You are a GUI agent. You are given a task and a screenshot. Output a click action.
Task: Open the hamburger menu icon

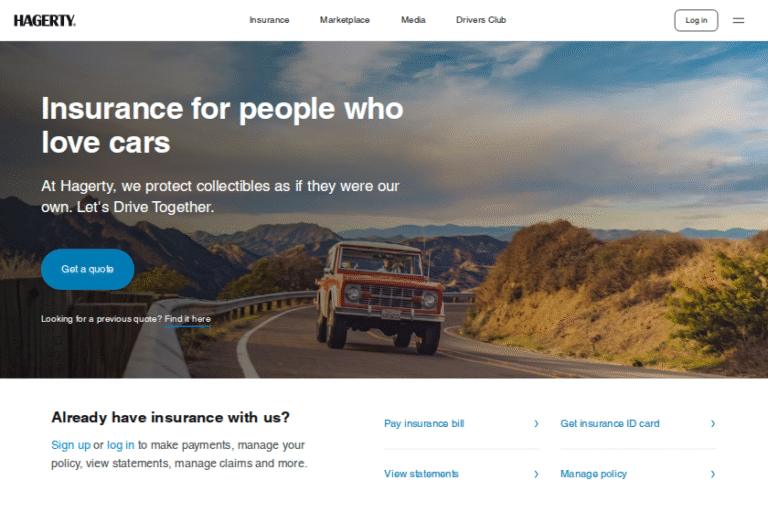[x=738, y=21]
